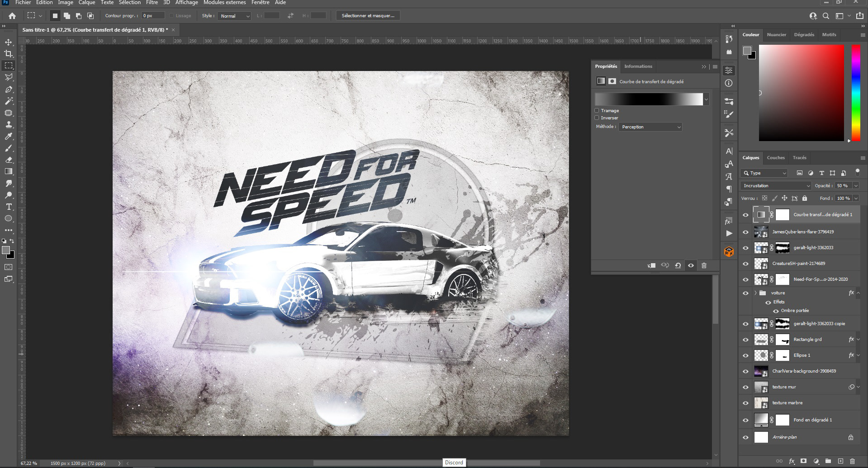Open the Calque menu
This screenshot has height=468, width=868.
[87, 3]
